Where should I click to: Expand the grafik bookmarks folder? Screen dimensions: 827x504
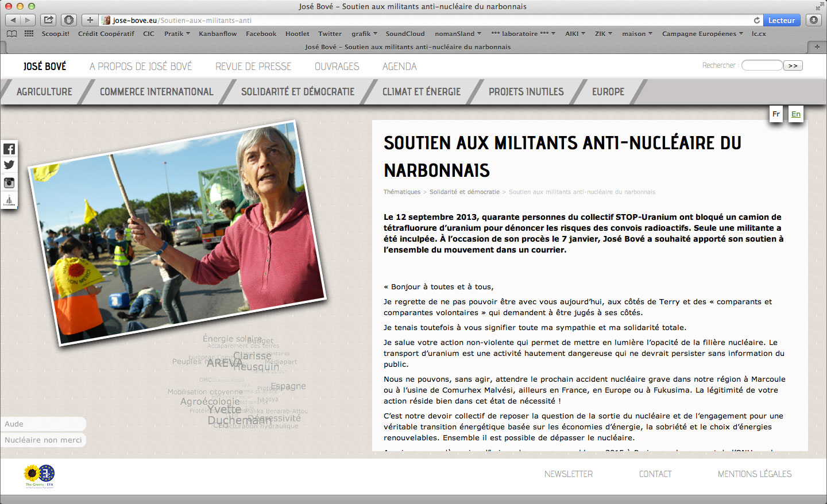364,34
